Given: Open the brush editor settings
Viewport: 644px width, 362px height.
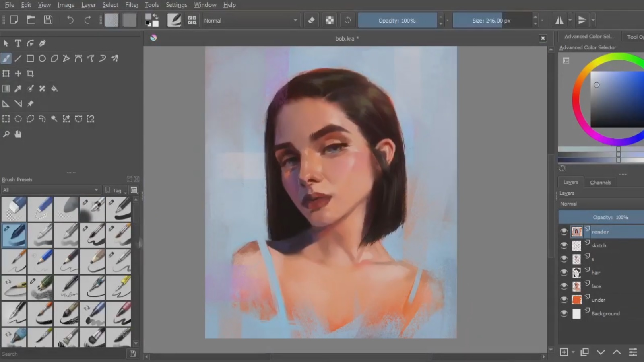Looking at the screenshot, I should tap(174, 20).
